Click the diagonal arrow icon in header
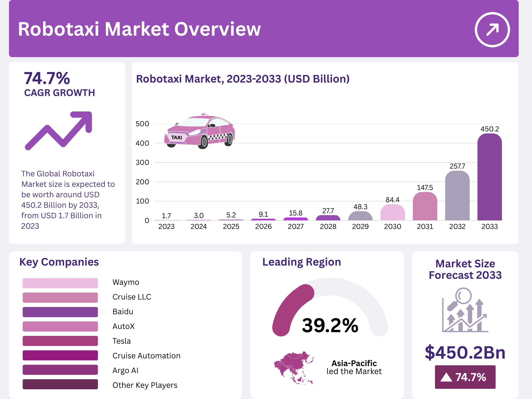The width and height of the screenshot is (532, 399). (492, 30)
